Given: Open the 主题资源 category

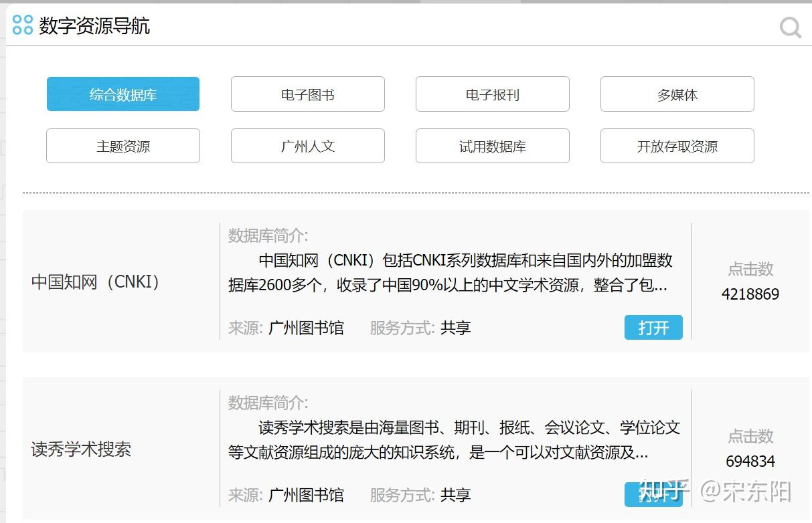Looking at the screenshot, I should tap(123, 146).
